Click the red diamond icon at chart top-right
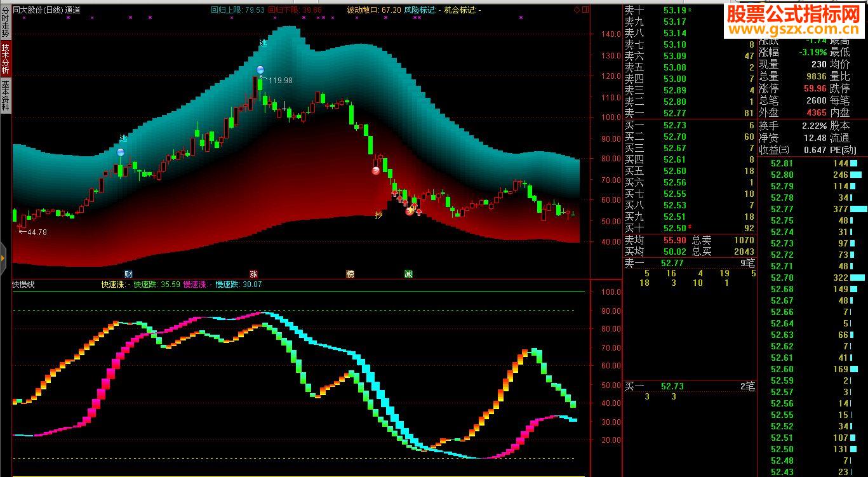868x477 pixels. pos(577,10)
